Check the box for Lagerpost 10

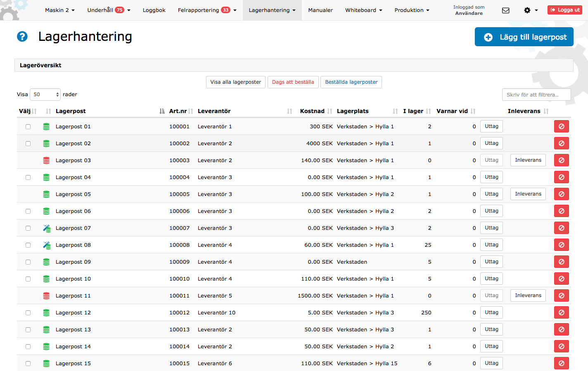pos(28,279)
